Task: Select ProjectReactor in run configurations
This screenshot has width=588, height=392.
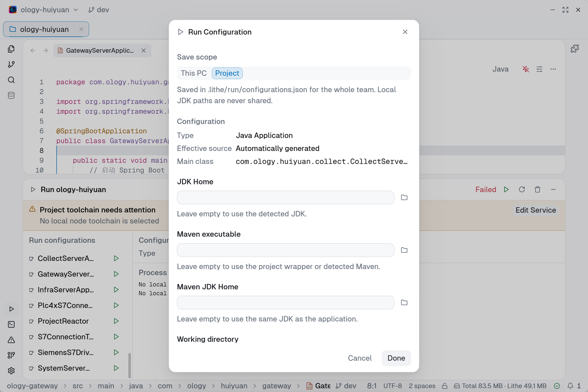Action: (63, 321)
